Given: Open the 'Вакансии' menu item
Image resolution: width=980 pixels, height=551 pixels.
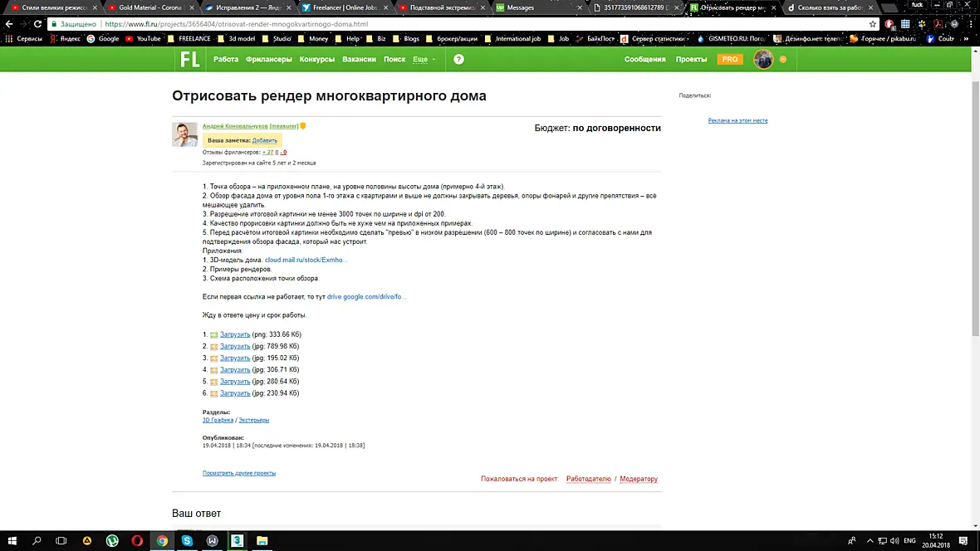Looking at the screenshot, I should [x=359, y=60].
